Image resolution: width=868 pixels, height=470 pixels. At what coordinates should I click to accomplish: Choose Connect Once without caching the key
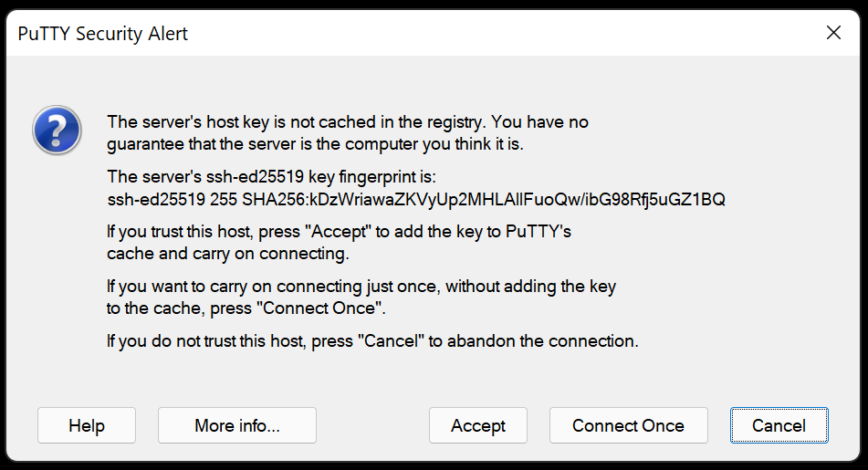tap(628, 425)
